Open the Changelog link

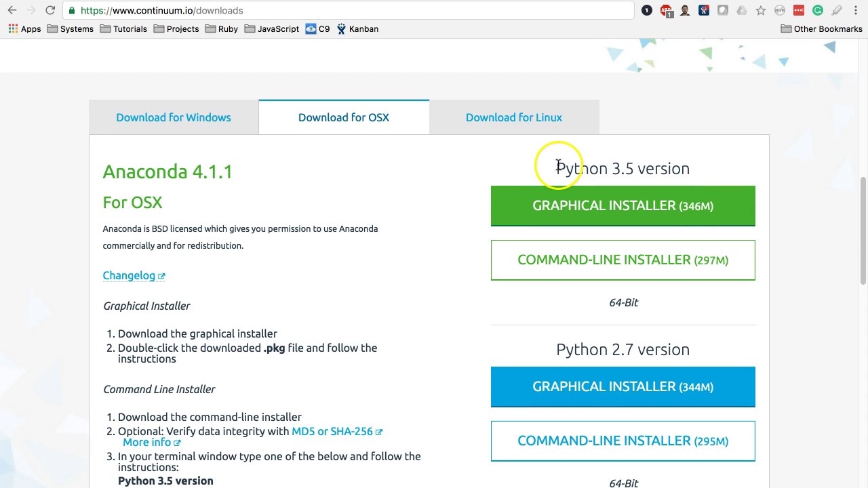[x=129, y=275]
